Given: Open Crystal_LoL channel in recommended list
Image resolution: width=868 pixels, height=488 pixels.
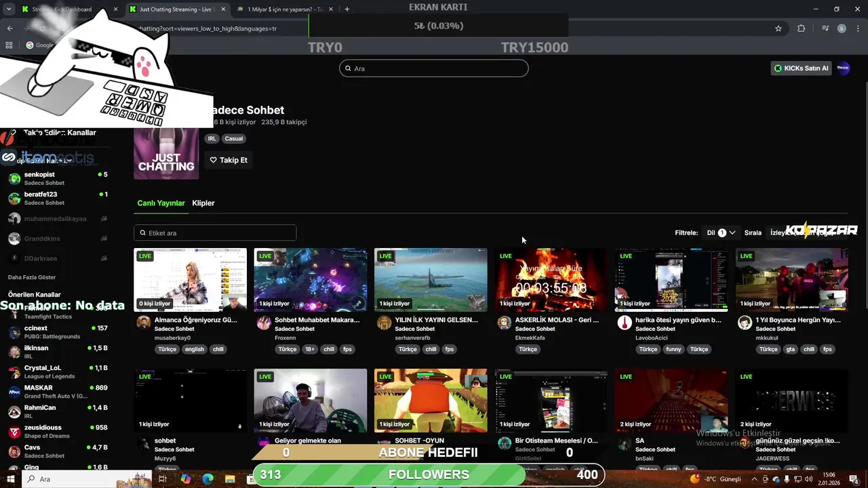Looking at the screenshot, I should 58,371.
